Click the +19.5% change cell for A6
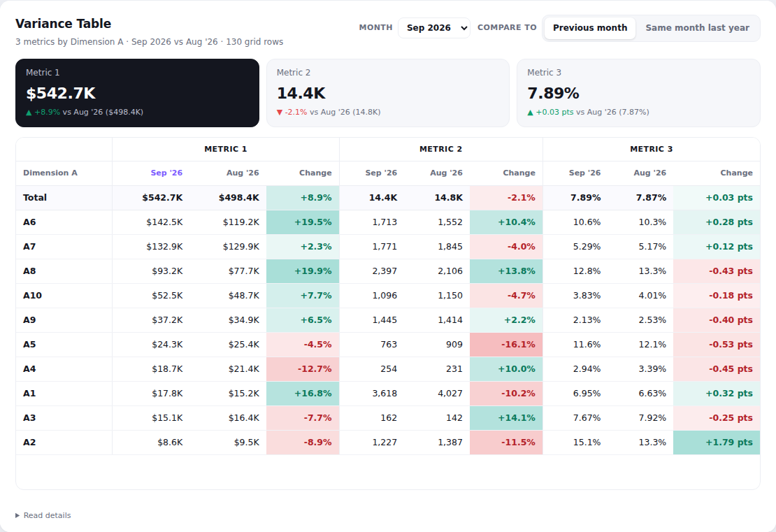The width and height of the screenshot is (776, 532). click(303, 222)
